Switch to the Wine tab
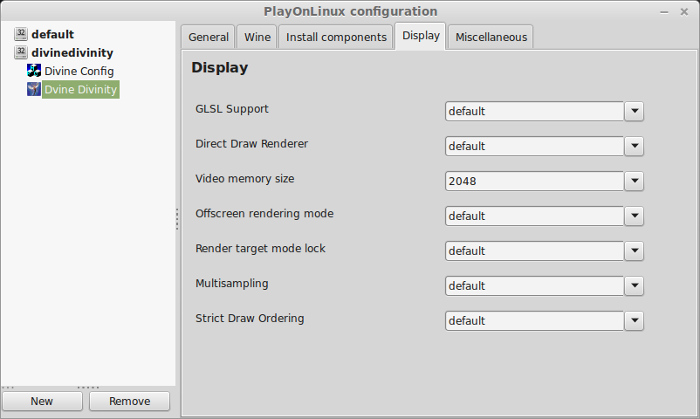This screenshot has width=700, height=419. 257,37
